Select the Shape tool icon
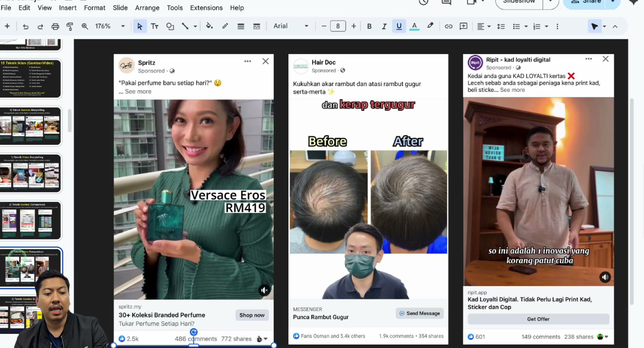The width and height of the screenshot is (644, 348). tap(170, 26)
